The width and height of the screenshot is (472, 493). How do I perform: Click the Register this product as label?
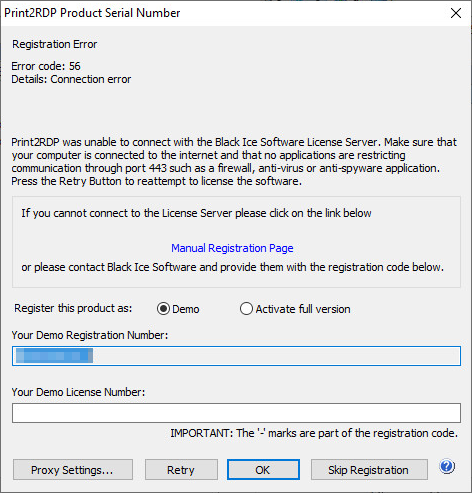click(x=73, y=308)
